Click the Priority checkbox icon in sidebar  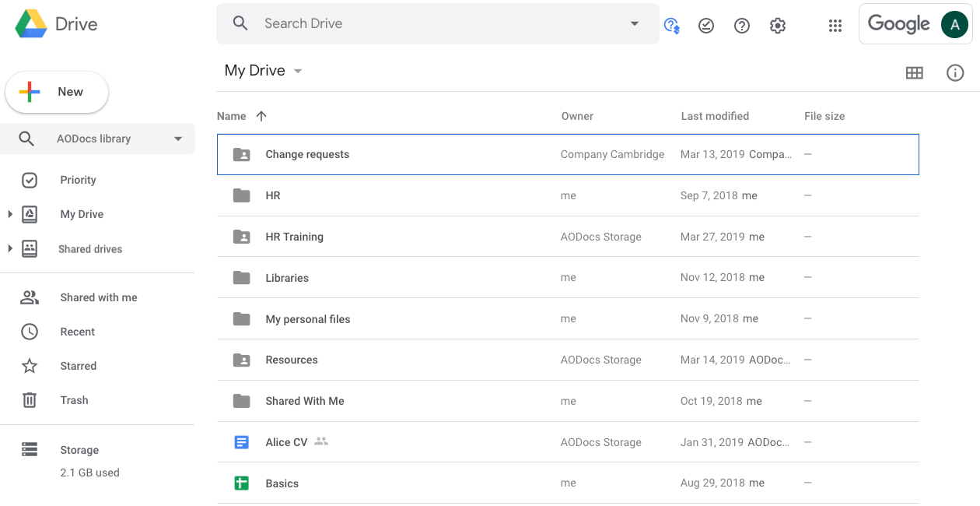tap(30, 180)
